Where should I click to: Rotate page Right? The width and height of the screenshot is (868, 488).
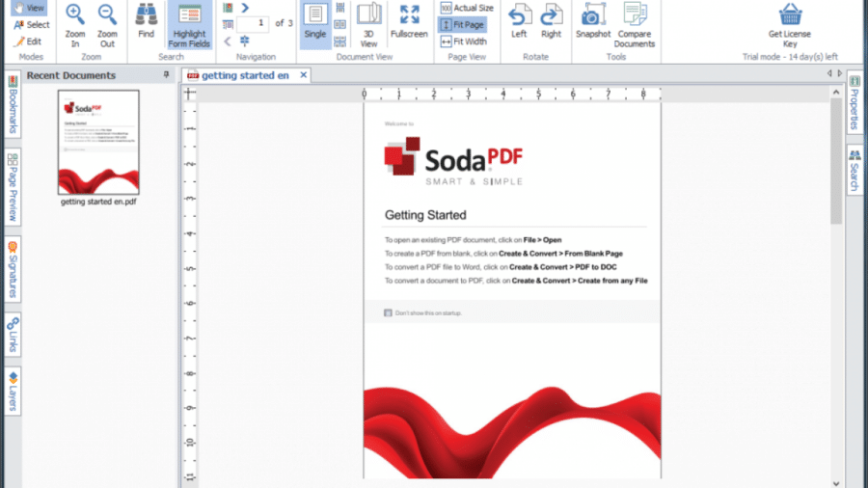pos(552,21)
